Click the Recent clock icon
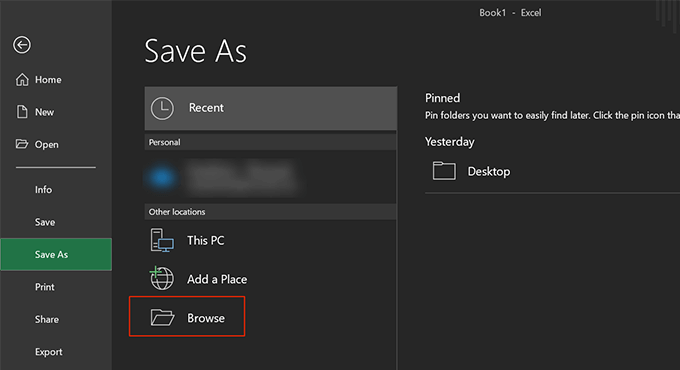 [162, 108]
